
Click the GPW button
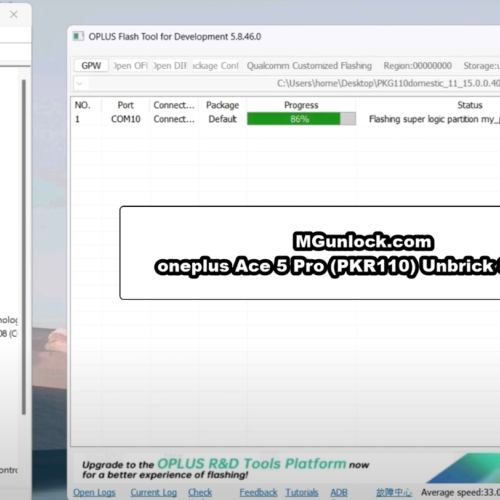[91, 66]
